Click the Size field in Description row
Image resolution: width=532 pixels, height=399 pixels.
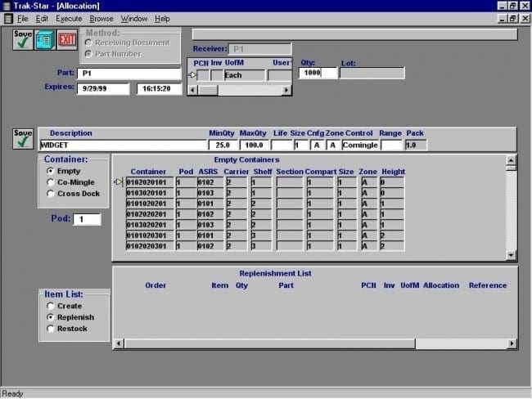point(301,145)
